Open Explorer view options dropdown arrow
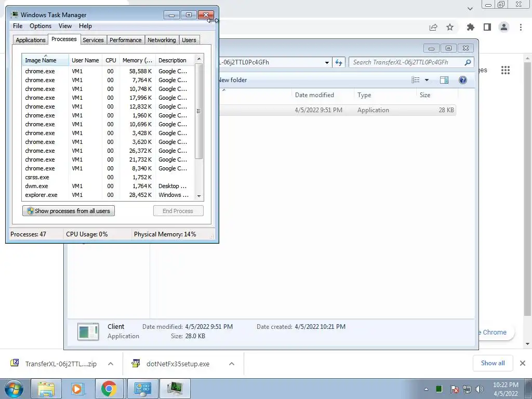532x399 pixels. [x=427, y=80]
